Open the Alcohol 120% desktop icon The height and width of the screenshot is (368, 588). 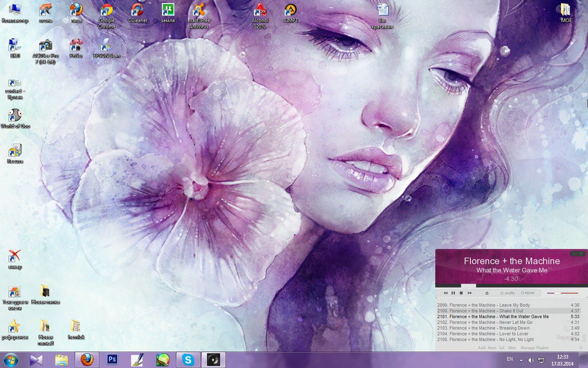pos(260,16)
